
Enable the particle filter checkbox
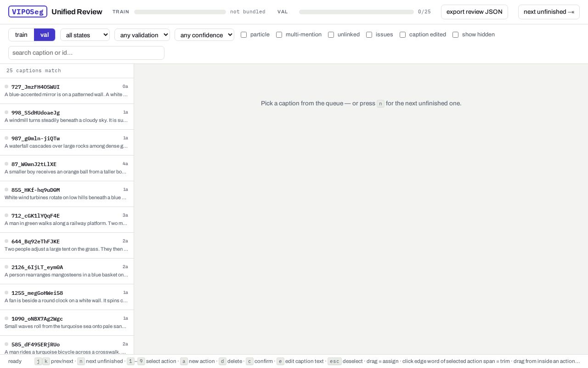243,34
